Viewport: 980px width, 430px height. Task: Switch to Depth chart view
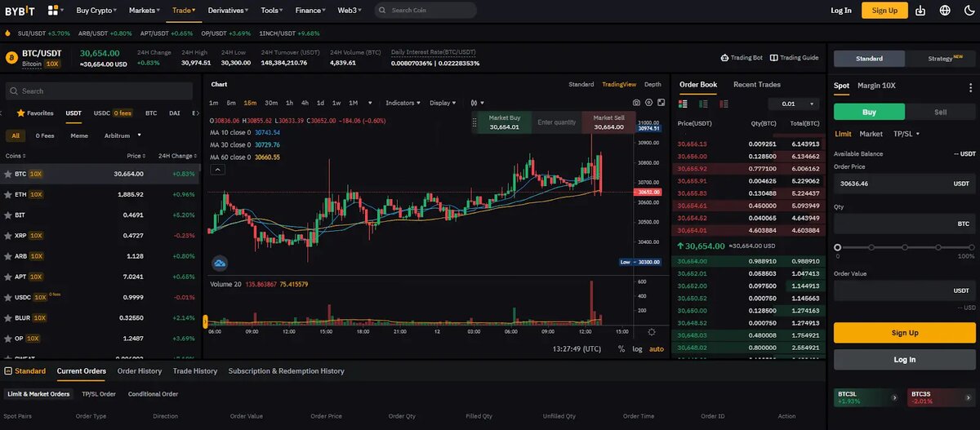pyautogui.click(x=653, y=84)
